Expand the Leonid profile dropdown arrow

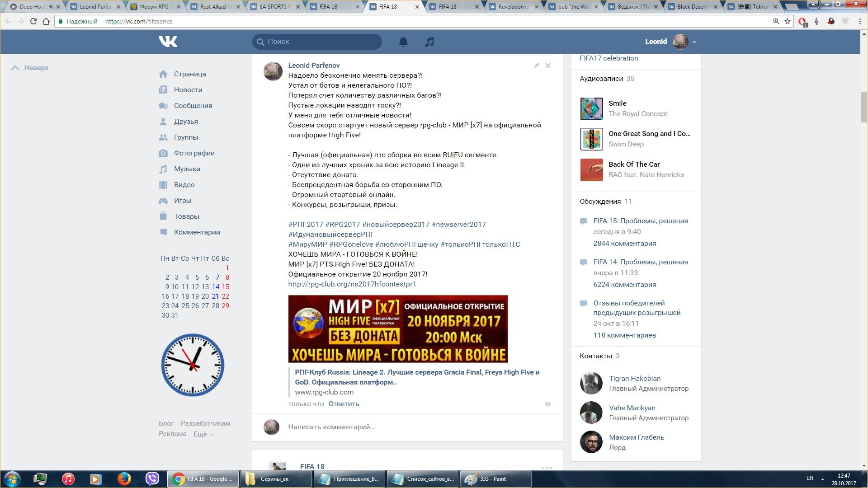pos(694,42)
